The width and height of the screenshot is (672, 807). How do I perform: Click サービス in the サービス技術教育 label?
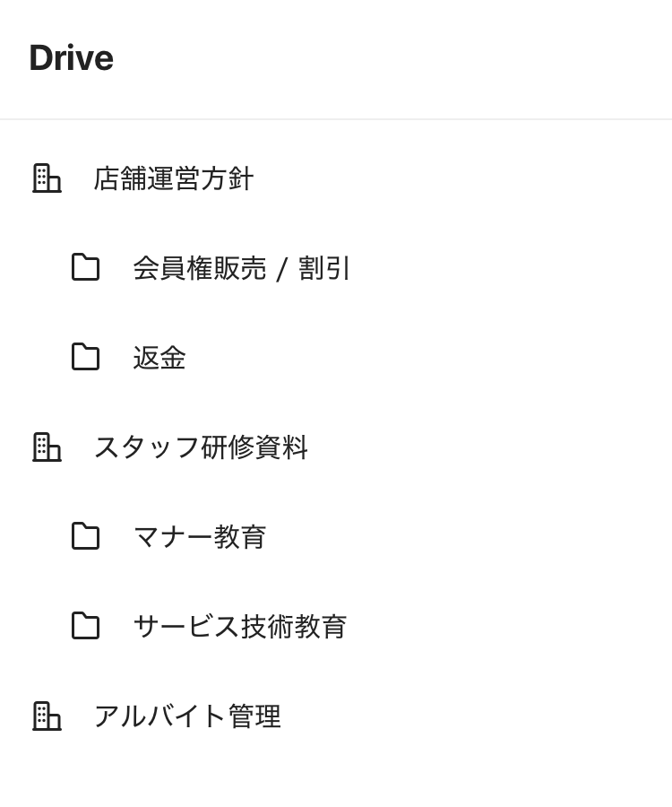pos(185,627)
